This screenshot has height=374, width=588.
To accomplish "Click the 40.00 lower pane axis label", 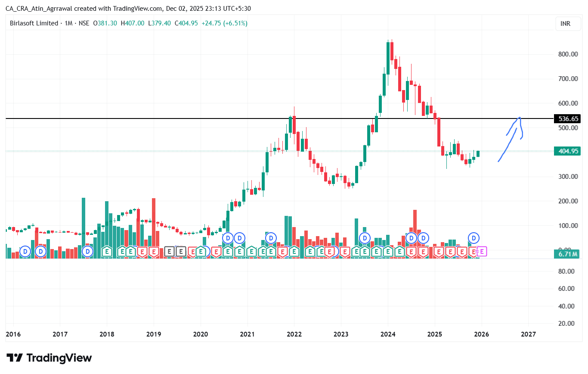I will (x=567, y=306).
